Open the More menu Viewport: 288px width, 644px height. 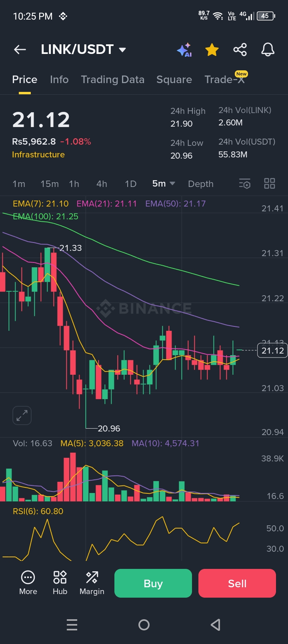28,583
